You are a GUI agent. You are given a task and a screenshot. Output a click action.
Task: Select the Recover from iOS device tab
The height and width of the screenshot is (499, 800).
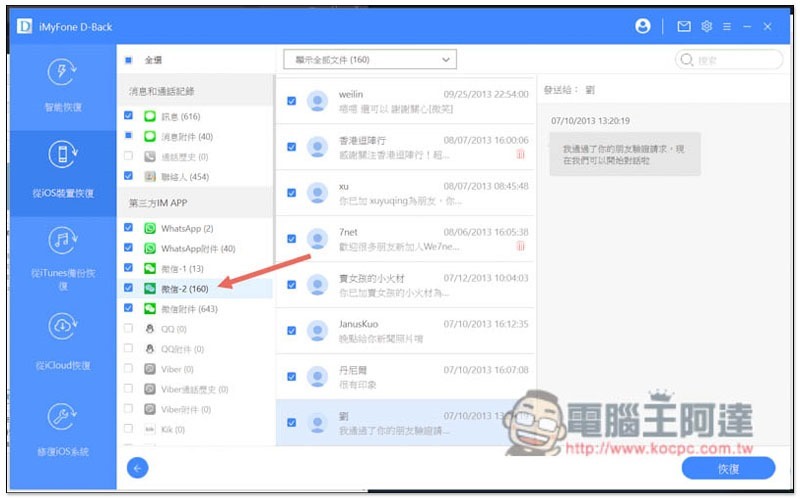63,172
